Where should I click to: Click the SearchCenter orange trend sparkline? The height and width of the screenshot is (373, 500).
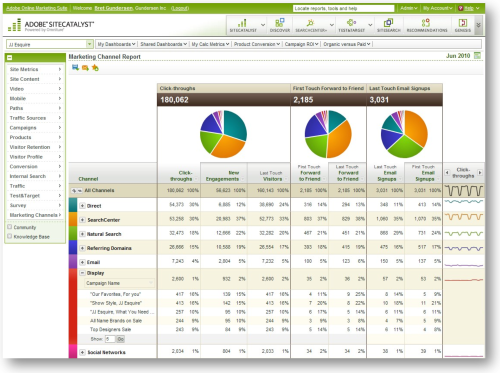pos(464,217)
